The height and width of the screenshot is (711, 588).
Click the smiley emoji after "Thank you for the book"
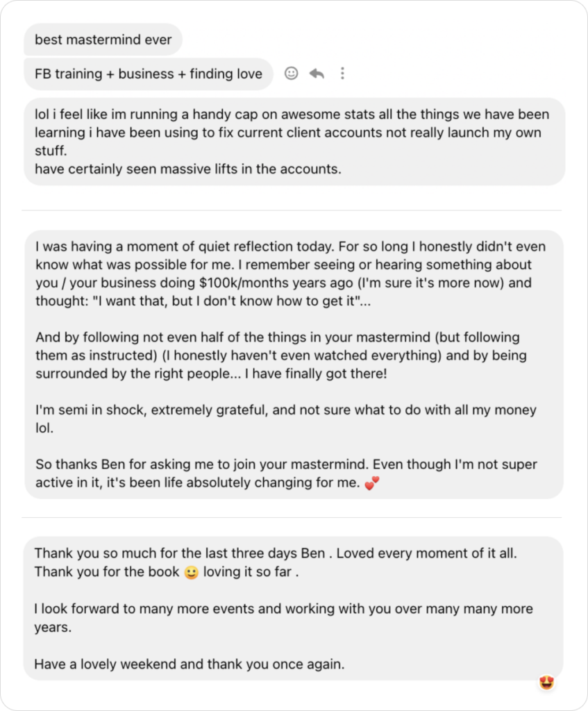click(192, 573)
